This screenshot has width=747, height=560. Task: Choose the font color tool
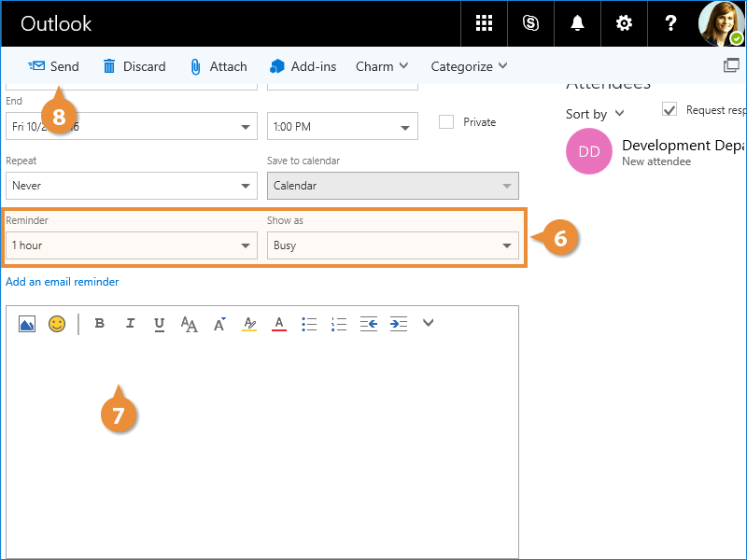[x=278, y=324]
